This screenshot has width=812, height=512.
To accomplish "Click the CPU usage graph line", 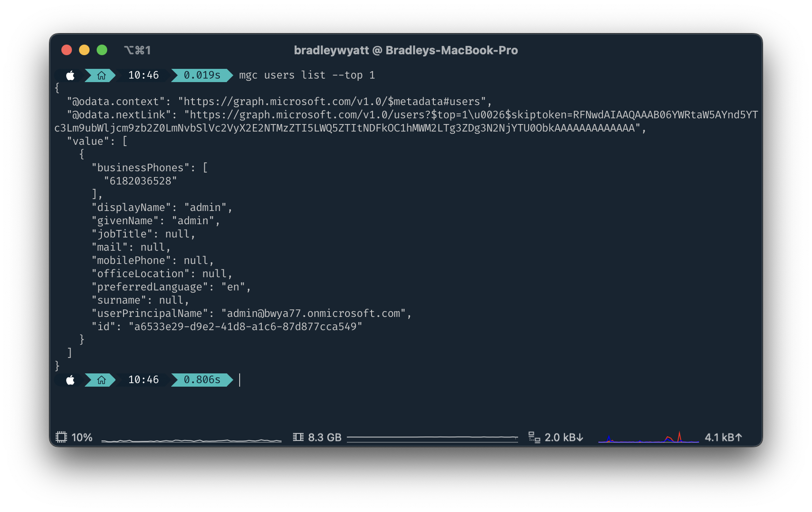I will 192,440.
